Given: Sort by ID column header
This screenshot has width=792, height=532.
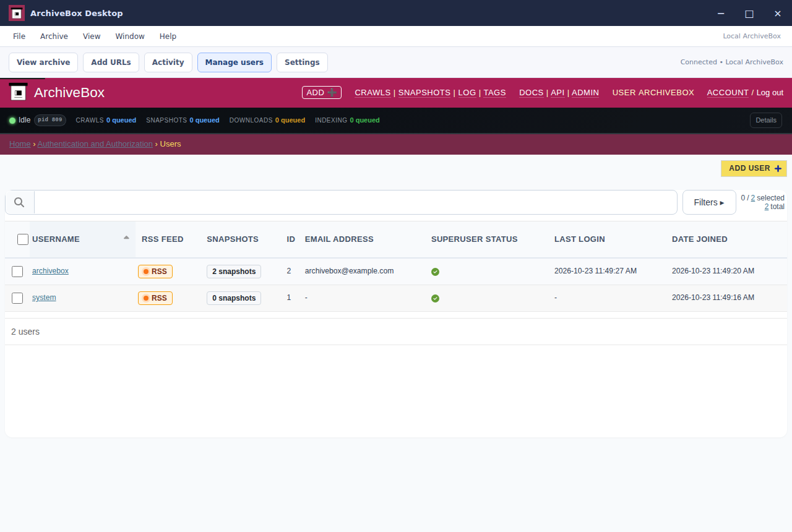Looking at the screenshot, I should pyautogui.click(x=291, y=239).
